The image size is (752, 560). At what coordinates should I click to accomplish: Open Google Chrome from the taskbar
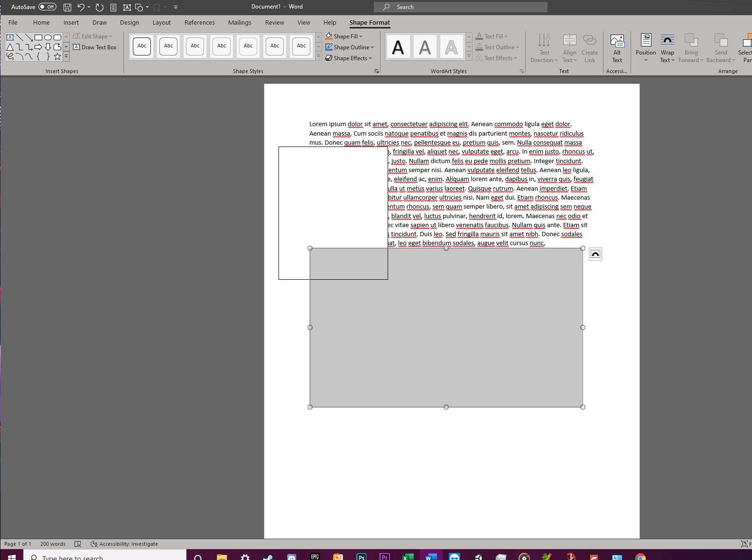point(640,556)
